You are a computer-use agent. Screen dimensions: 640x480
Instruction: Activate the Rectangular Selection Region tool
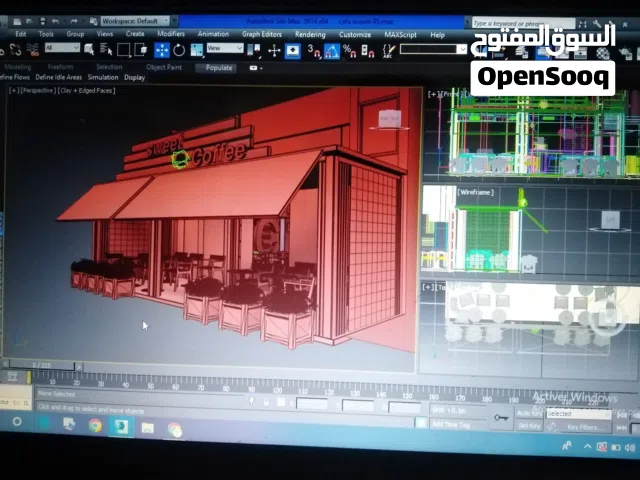click(124, 49)
